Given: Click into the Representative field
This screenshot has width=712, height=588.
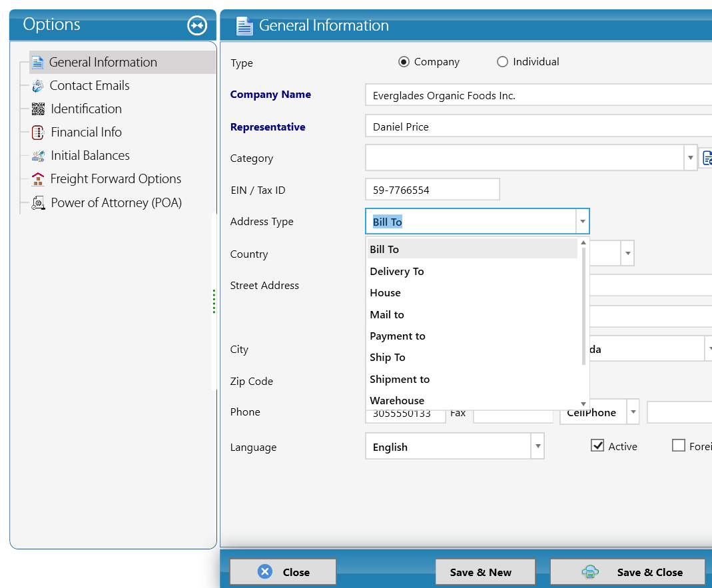Looking at the screenshot, I should [539, 127].
